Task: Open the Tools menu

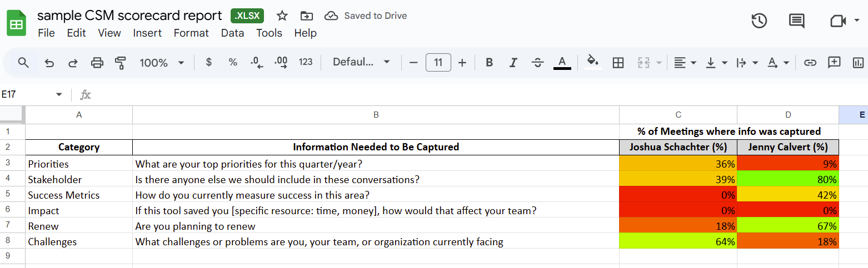Action: (x=269, y=33)
